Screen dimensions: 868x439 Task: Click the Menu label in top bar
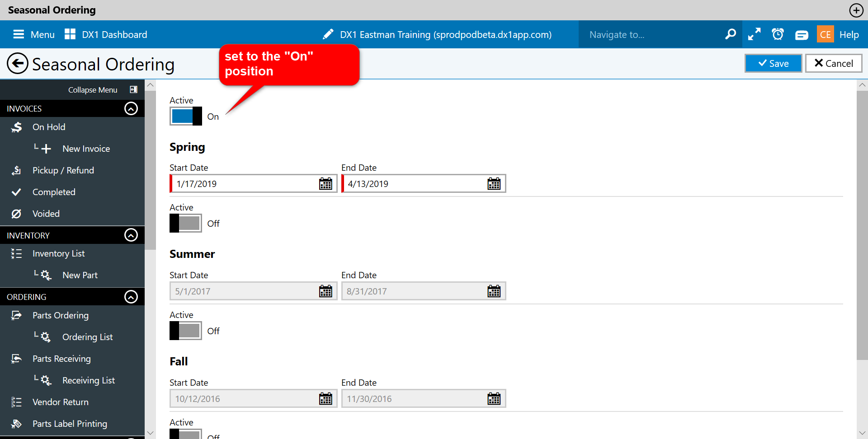coord(42,35)
